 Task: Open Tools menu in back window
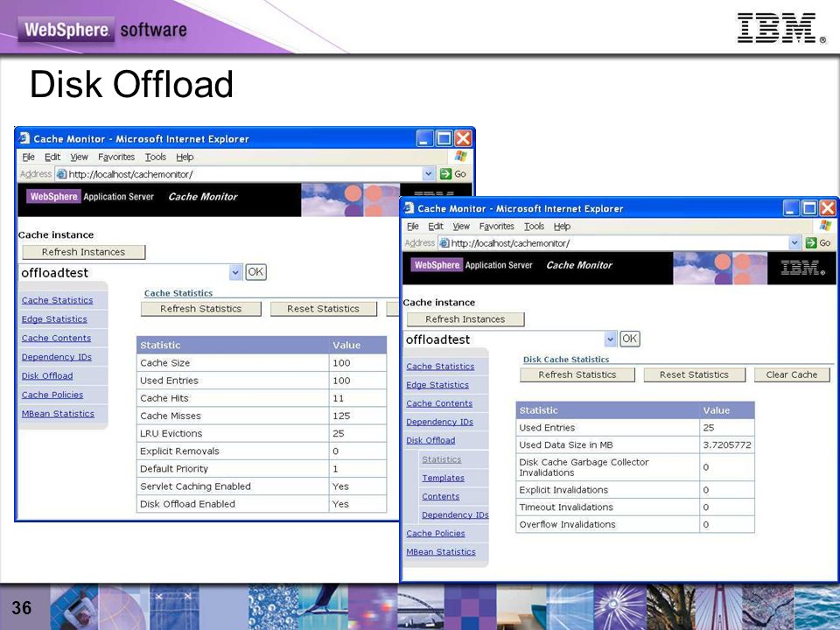point(156,157)
